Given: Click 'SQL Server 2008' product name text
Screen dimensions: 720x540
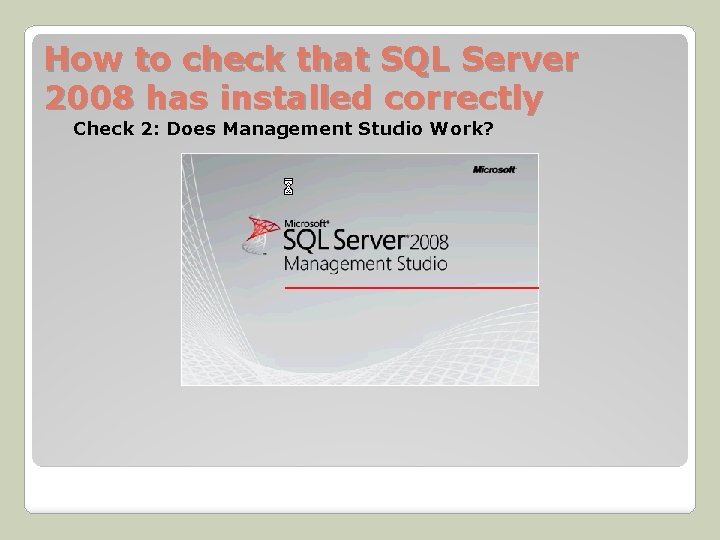Looking at the screenshot, I should coord(366,240).
